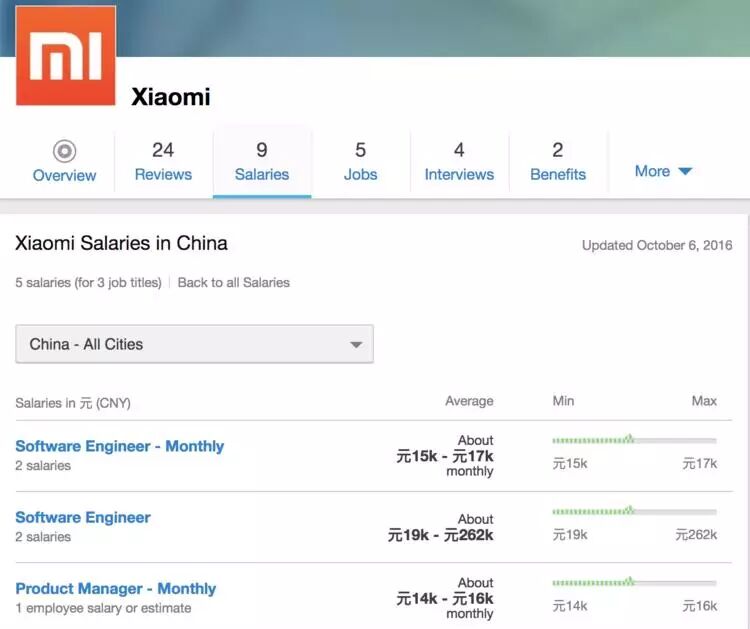Click the 元262k max value
Image resolution: width=750 pixels, height=629 pixels.
[x=696, y=534]
